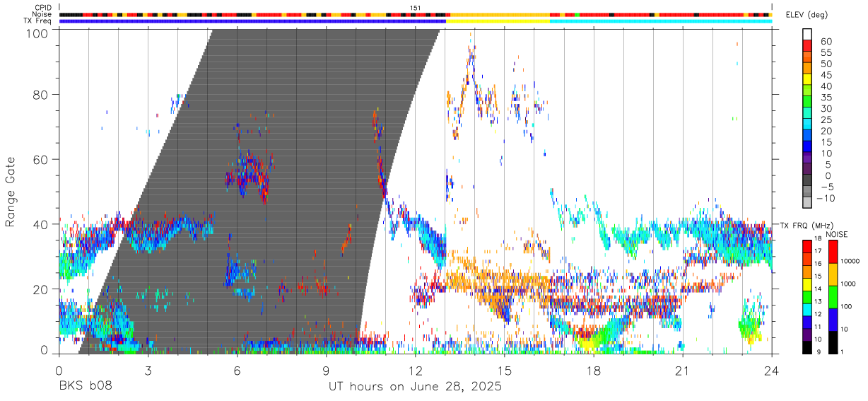
Task: Click Range Gate axis tick 60
Action: 42,160
